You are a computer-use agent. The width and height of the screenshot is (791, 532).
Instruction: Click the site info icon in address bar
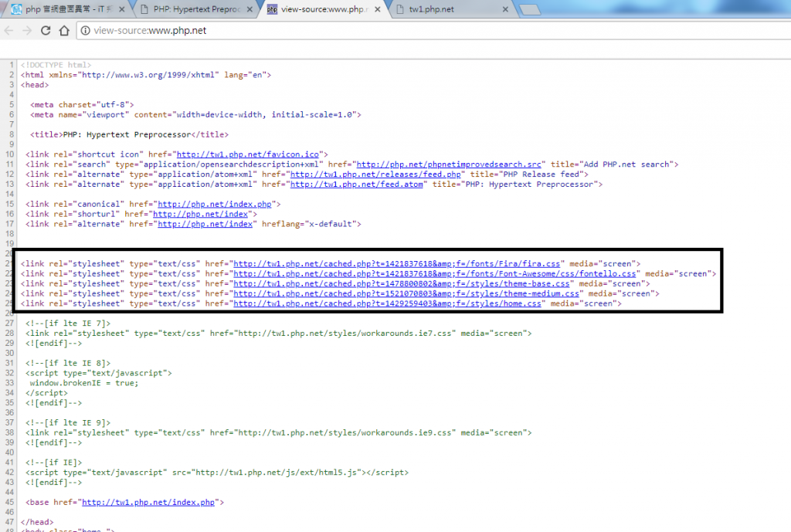pos(86,31)
